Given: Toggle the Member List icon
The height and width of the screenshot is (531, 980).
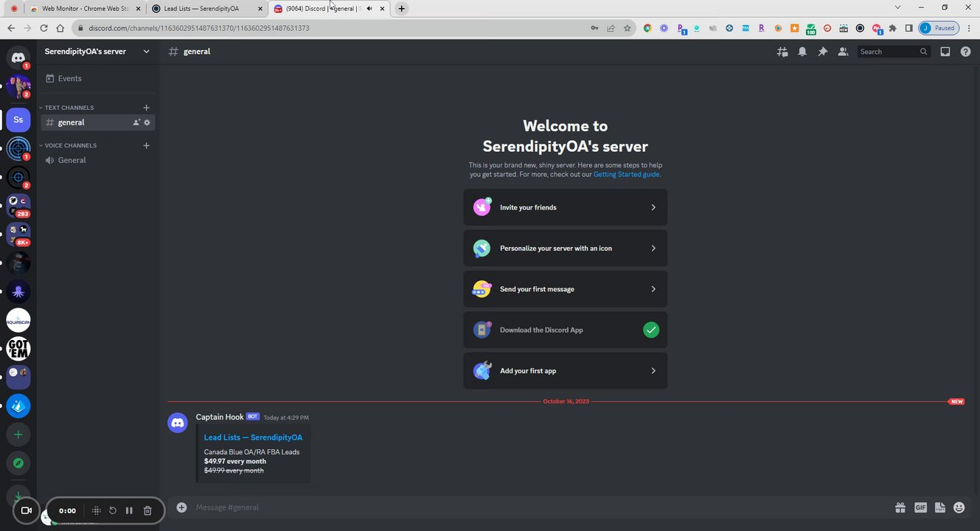Looking at the screenshot, I should [x=843, y=52].
